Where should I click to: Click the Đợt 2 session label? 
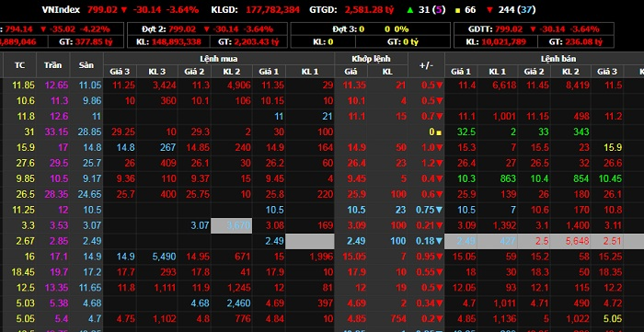154,29
